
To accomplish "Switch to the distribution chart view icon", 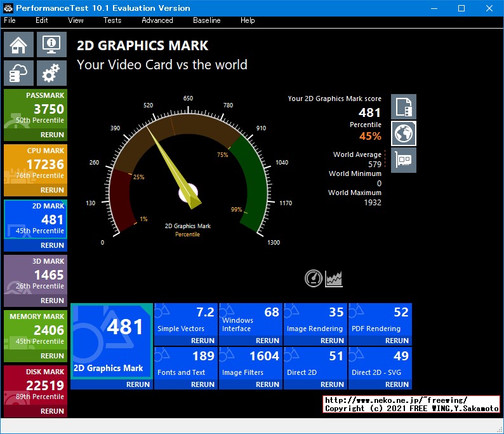I will (334, 278).
